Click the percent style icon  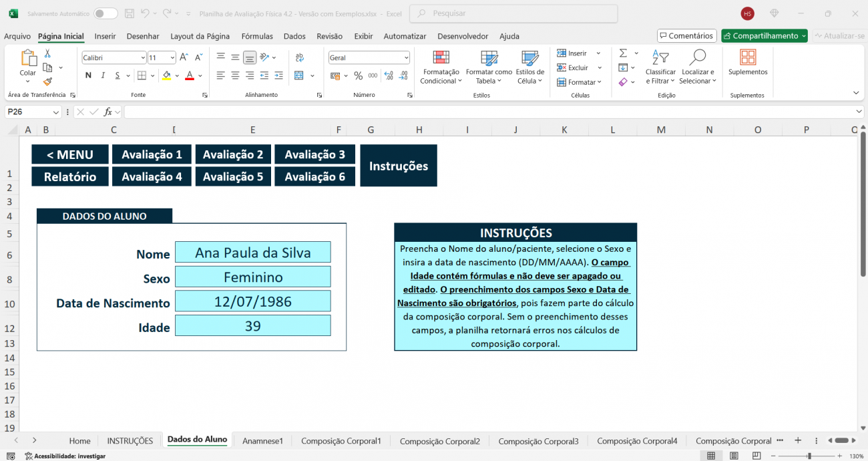(x=358, y=75)
